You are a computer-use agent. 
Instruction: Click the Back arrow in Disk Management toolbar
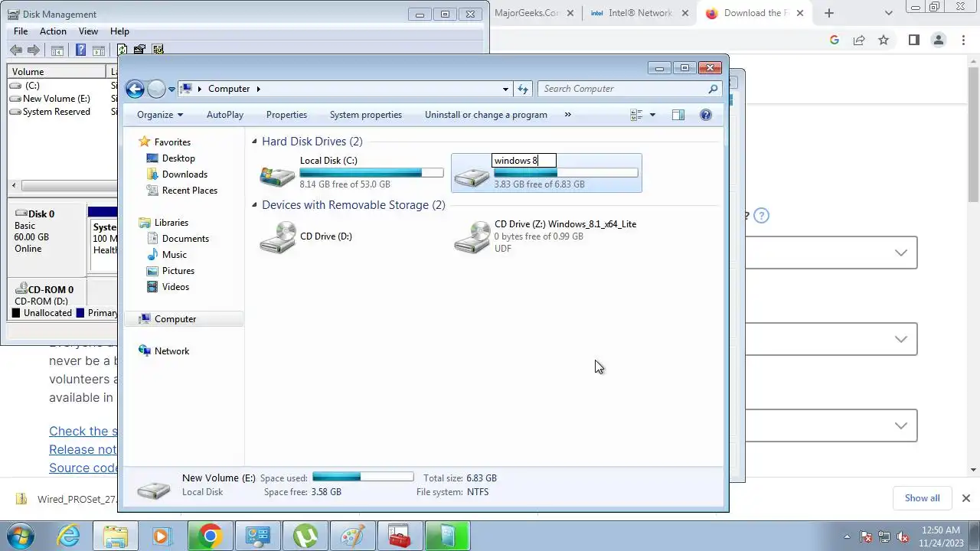[x=16, y=50]
